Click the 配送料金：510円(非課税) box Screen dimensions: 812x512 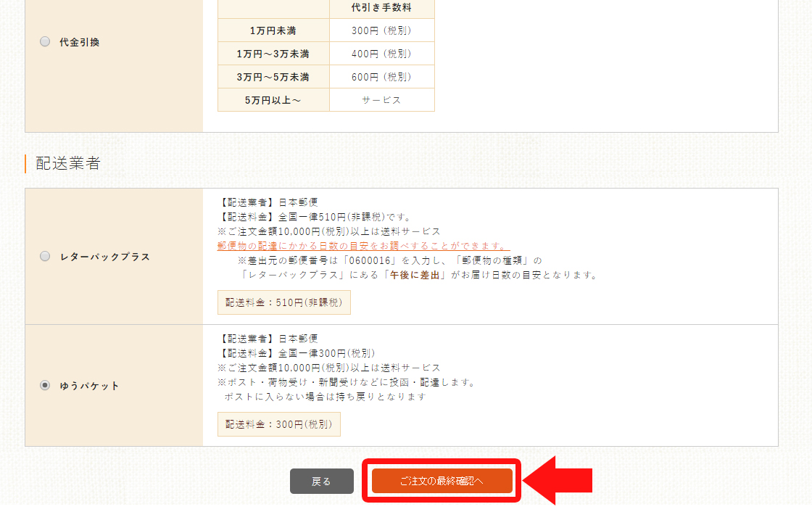click(283, 302)
